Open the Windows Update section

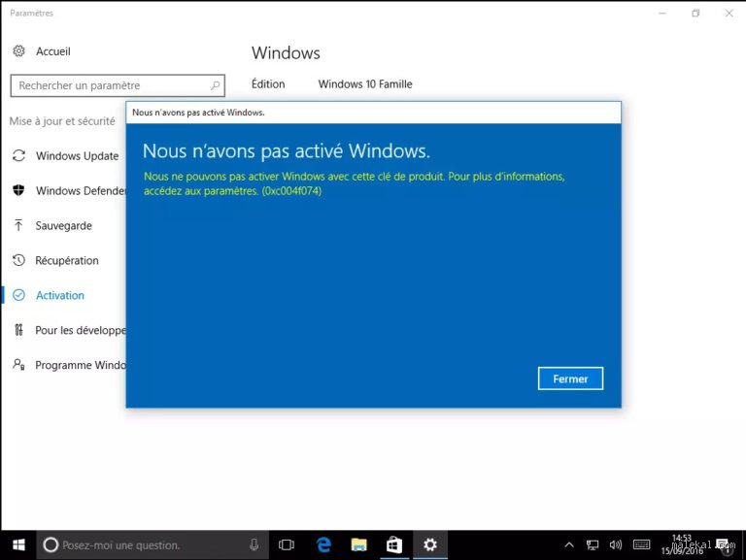[77, 156]
